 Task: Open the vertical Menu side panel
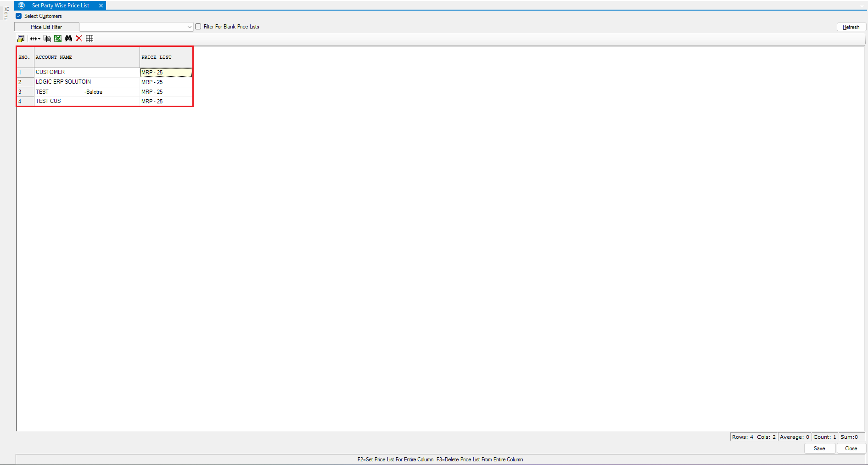coord(6,14)
